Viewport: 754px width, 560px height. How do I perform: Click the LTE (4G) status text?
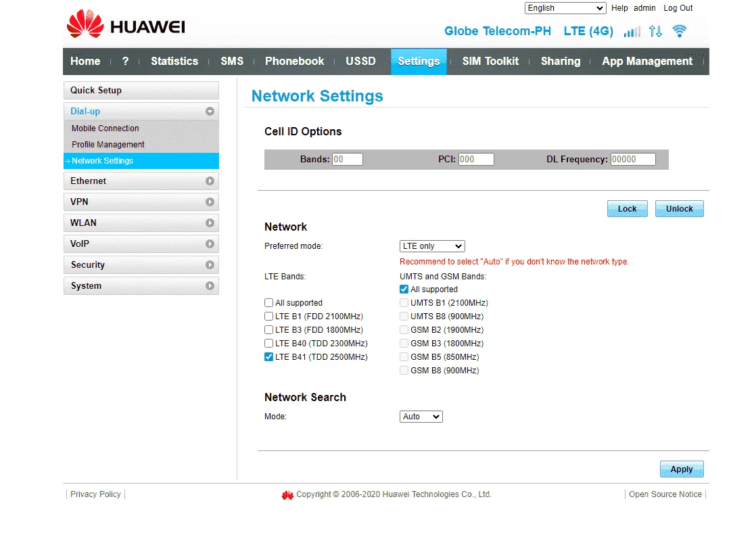(588, 31)
